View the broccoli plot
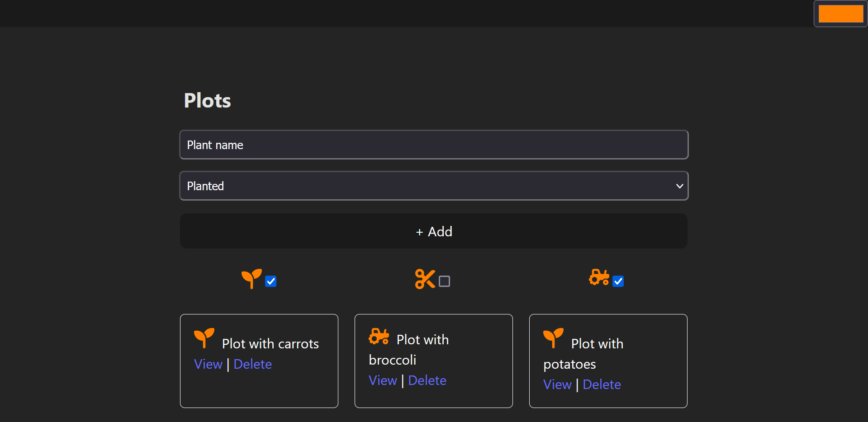This screenshot has width=868, height=422. 383,380
